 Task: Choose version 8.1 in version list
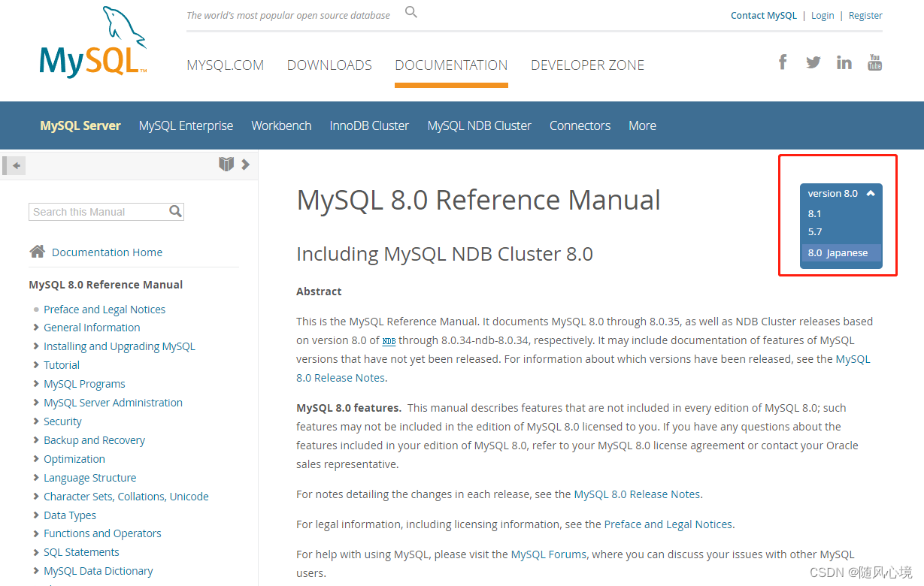[x=815, y=213]
